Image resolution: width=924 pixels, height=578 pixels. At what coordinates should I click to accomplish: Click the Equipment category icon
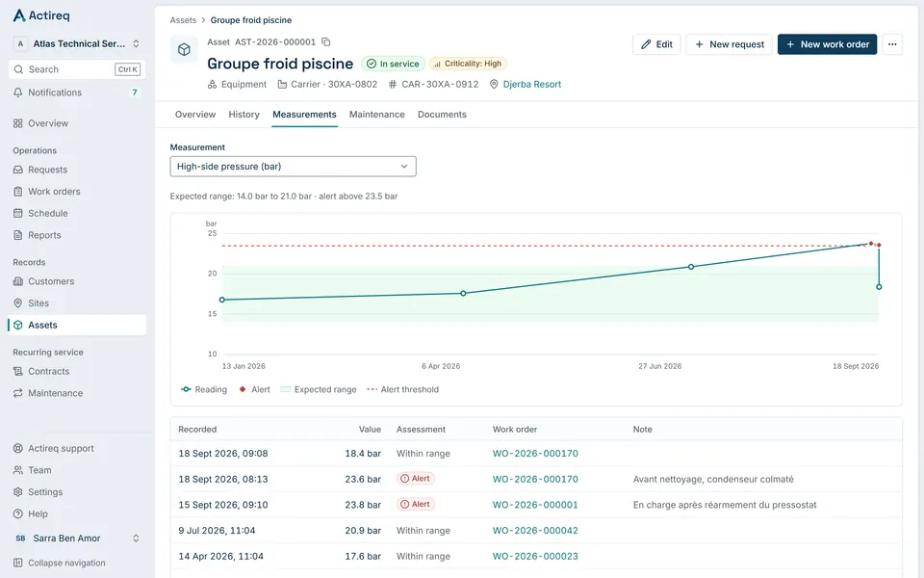point(212,85)
